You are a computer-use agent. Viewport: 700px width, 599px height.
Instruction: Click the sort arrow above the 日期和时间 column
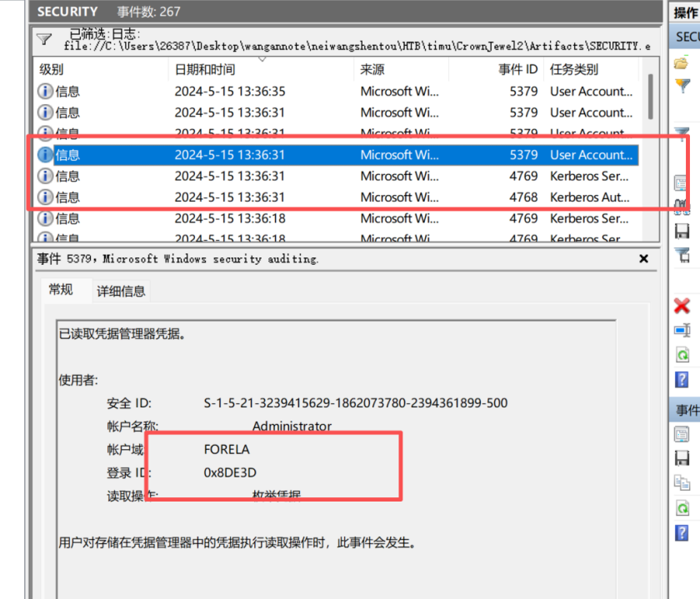tap(262, 59)
